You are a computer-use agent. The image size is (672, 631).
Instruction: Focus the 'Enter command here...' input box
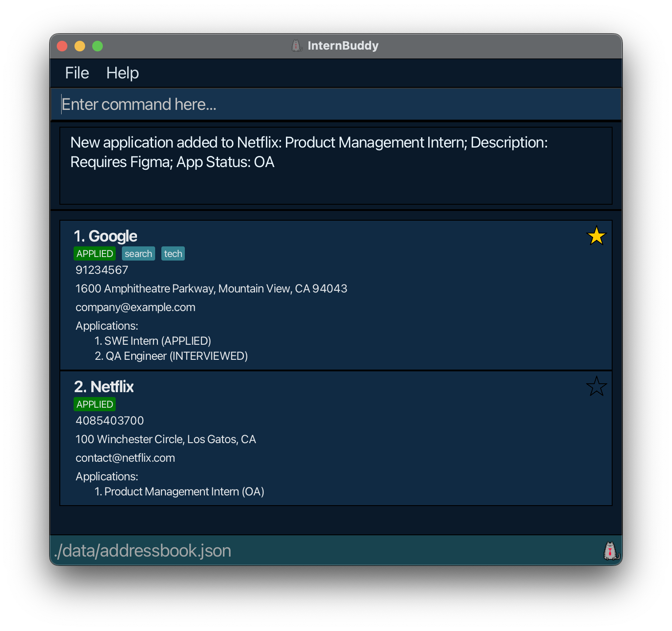[336, 104]
